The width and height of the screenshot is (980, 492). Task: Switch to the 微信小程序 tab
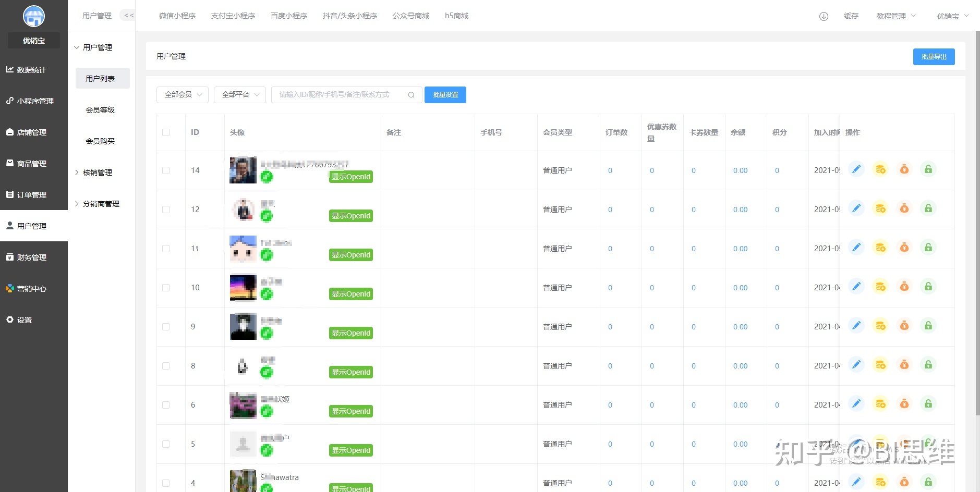(x=177, y=16)
